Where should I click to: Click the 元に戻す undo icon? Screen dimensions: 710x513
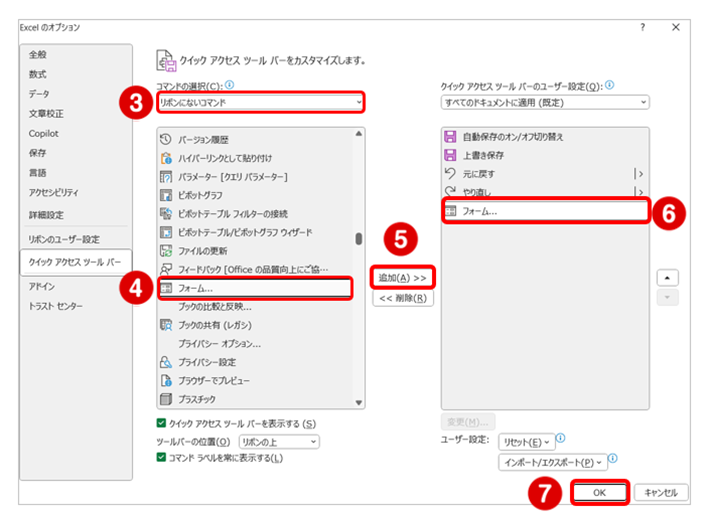pos(450,173)
